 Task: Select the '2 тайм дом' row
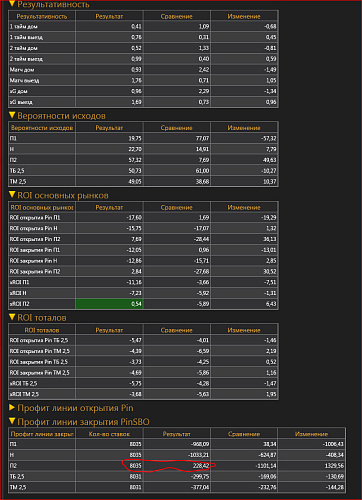click(x=143, y=48)
